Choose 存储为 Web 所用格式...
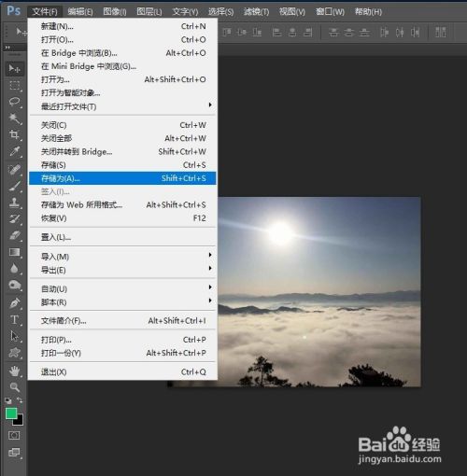The image size is (467, 476). tap(122, 205)
